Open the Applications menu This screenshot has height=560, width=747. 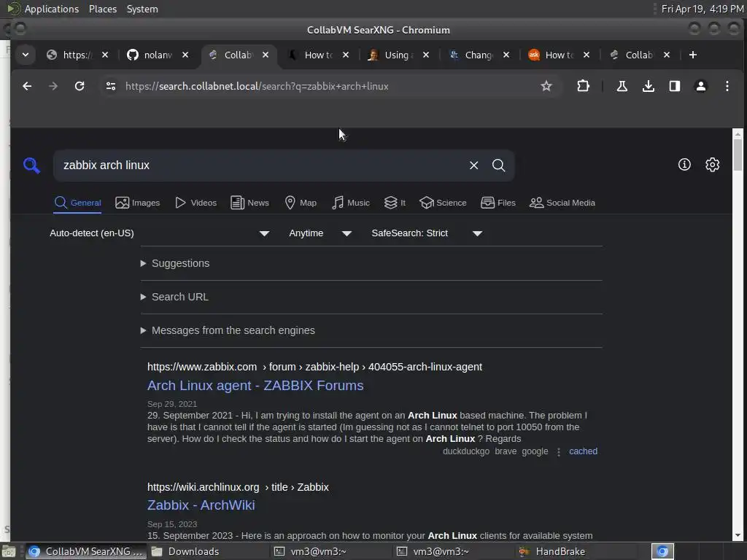[52, 9]
